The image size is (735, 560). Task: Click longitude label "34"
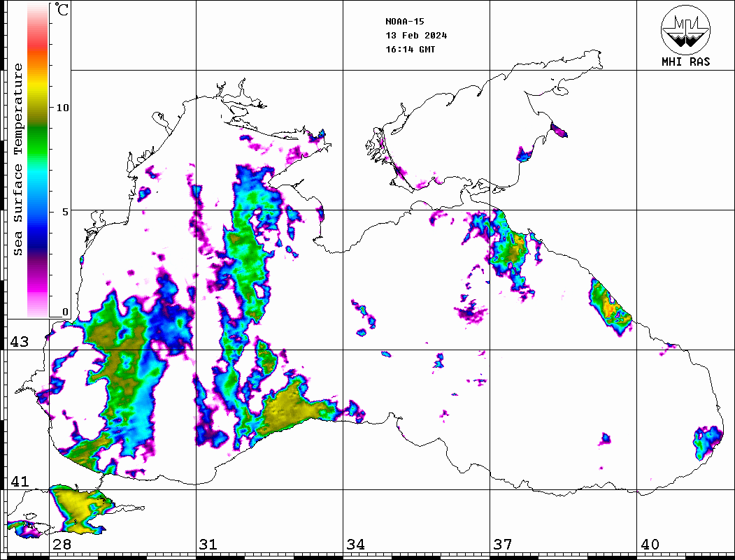pos(356,545)
